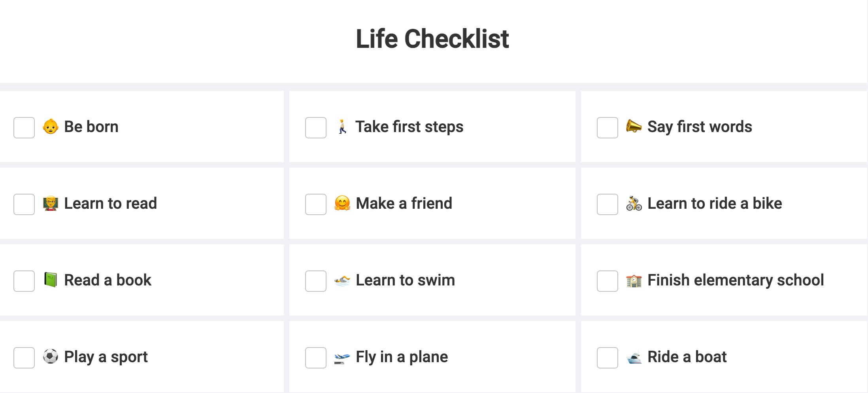Viewport: 868px width, 393px height.
Task: Enable the Learn to swim checkbox
Action: pos(316,281)
